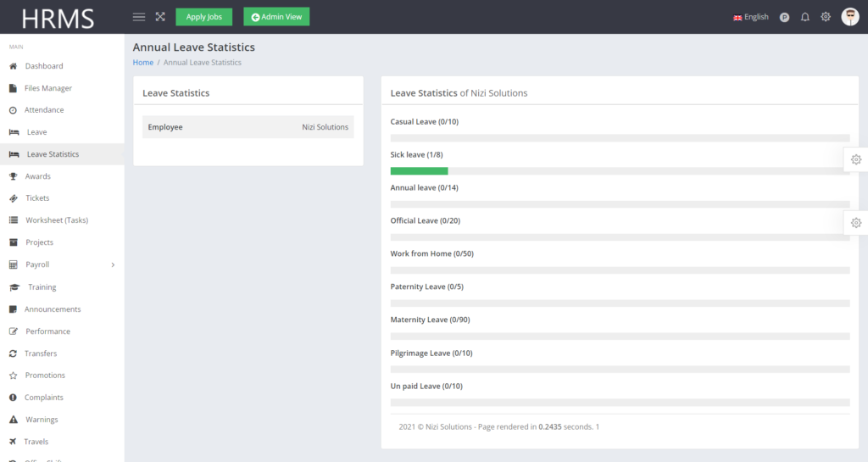Screen dimensions: 868x462
Task: Open notifications bell icon in header
Action: [x=805, y=17]
